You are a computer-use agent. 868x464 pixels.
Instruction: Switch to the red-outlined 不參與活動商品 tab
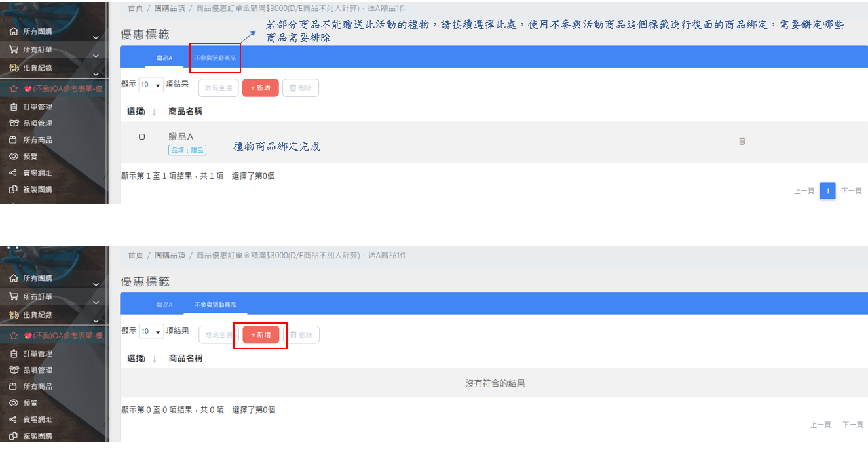pyautogui.click(x=215, y=58)
